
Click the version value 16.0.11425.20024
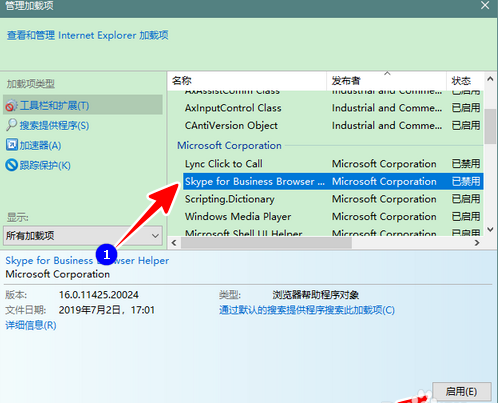point(98,295)
